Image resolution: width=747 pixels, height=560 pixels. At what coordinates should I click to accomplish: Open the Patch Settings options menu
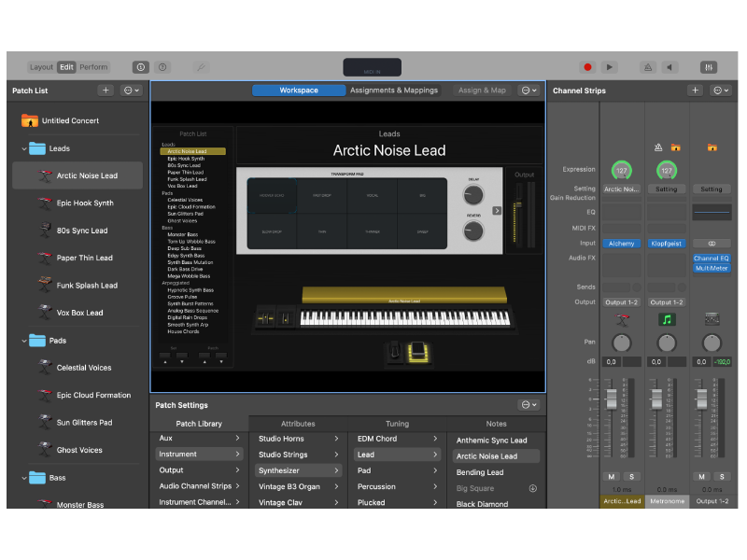[529, 405]
